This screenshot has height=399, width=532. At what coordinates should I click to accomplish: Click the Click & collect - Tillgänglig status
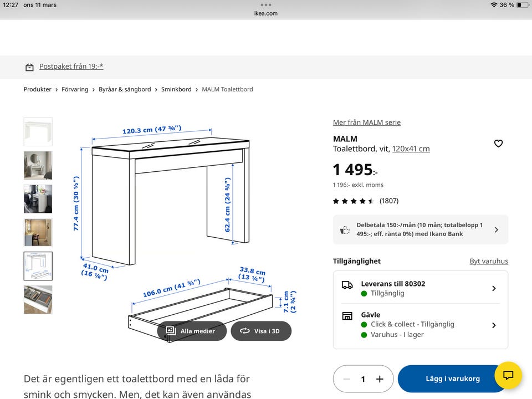412,324
